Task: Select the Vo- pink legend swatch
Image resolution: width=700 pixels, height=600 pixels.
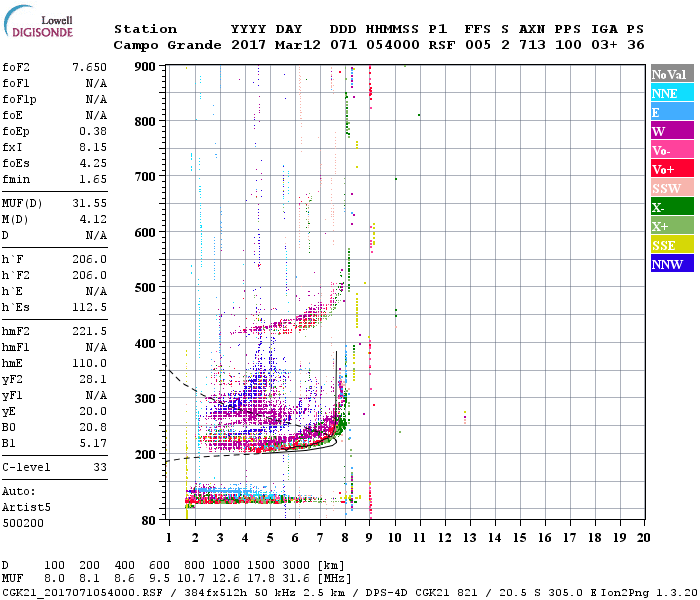Action: [x=672, y=150]
